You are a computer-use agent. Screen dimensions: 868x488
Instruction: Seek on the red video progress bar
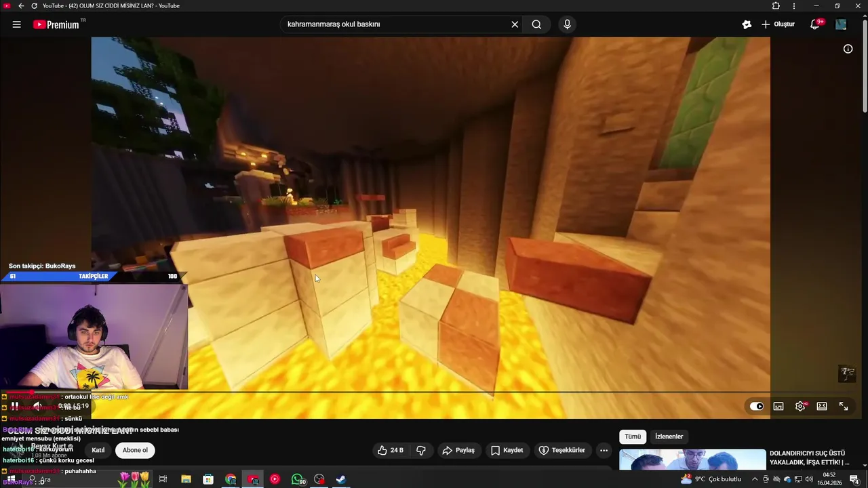click(434, 392)
